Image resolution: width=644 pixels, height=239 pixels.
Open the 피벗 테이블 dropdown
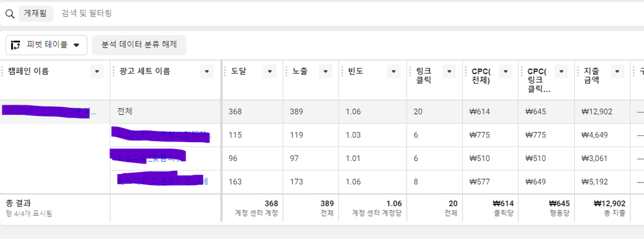(47, 45)
